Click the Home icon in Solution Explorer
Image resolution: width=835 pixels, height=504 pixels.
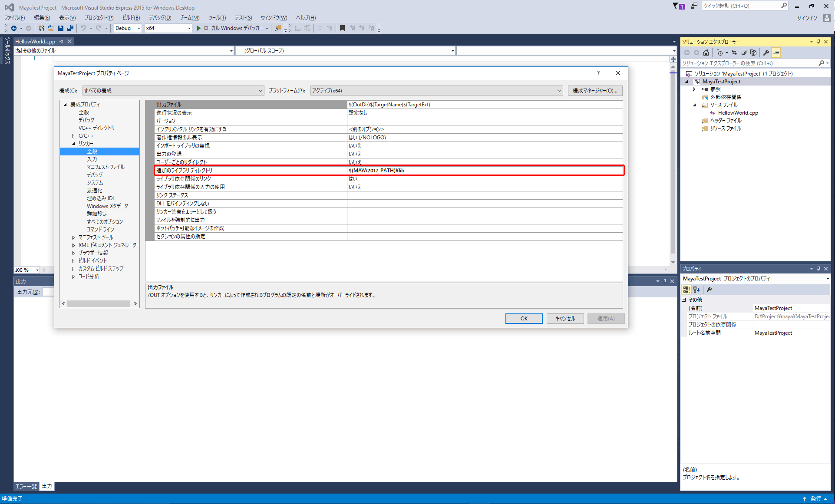[x=706, y=53]
